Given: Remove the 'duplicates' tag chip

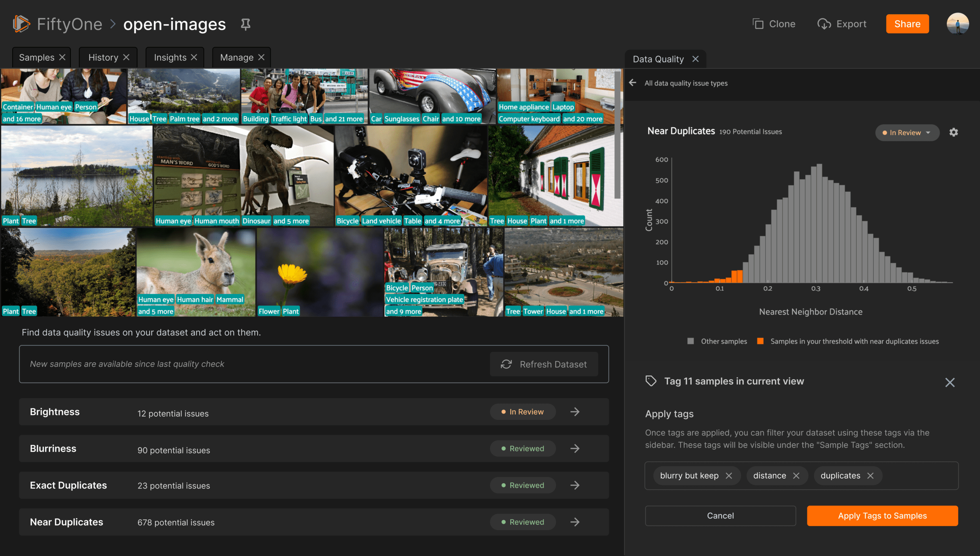Looking at the screenshot, I should pos(871,476).
